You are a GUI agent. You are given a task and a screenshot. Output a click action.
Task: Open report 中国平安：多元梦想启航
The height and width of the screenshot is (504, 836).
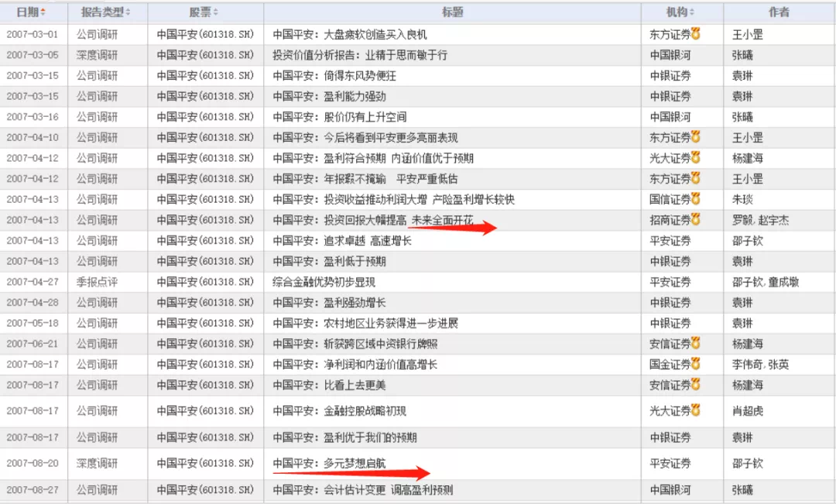click(x=329, y=463)
